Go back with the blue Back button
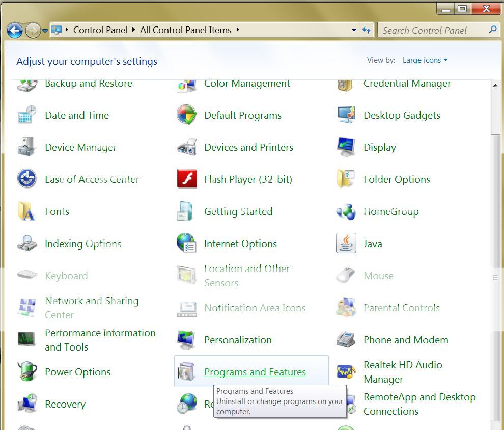504x430 pixels. 15,31
